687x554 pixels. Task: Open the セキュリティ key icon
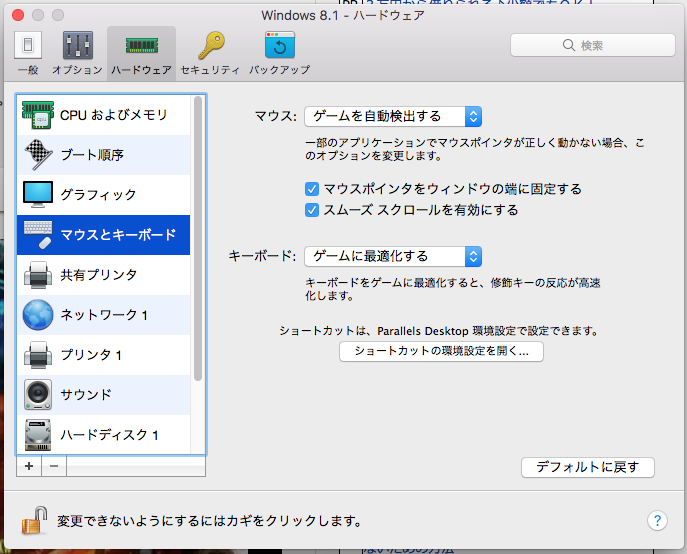click(x=211, y=46)
